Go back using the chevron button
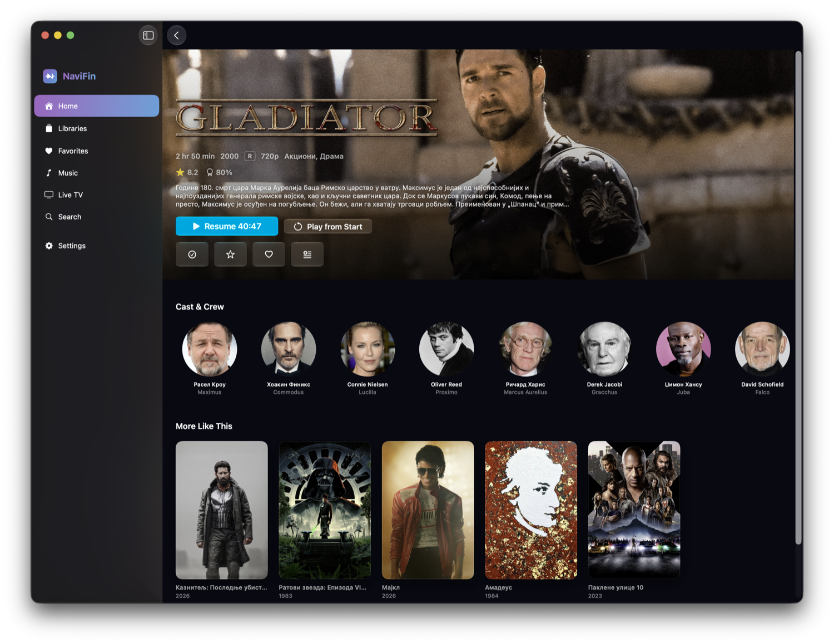This screenshot has height=644, width=834. [176, 36]
